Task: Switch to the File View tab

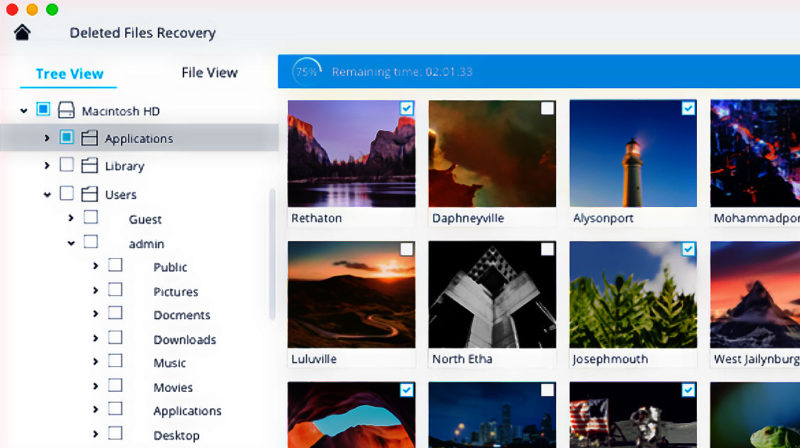Action: point(209,72)
